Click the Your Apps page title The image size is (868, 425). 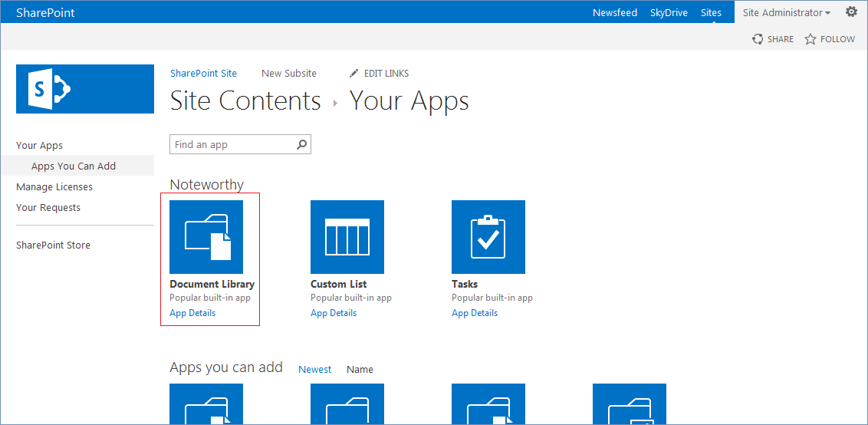[409, 100]
